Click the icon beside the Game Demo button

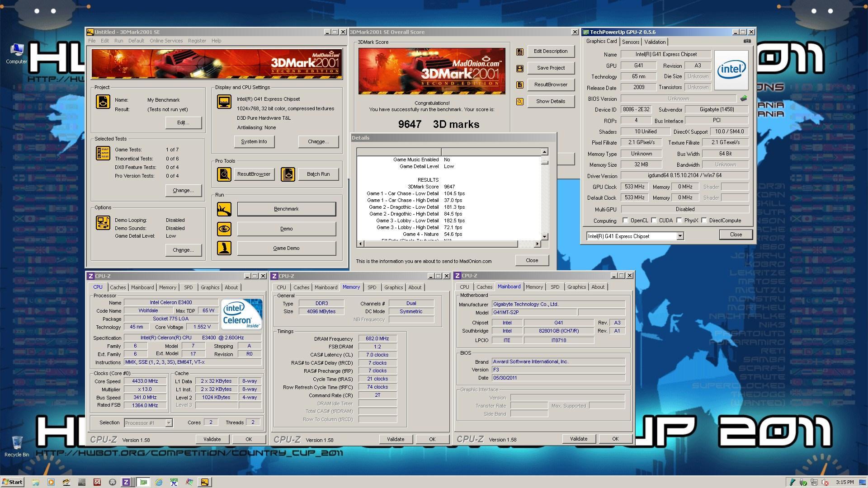pyautogui.click(x=224, y=248)
